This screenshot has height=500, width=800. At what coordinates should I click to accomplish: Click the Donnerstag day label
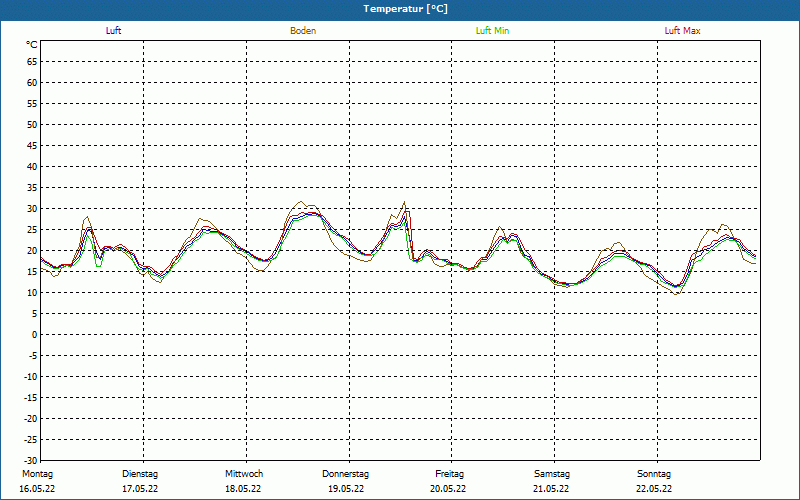pyautogui.click(x=345, y=474)
